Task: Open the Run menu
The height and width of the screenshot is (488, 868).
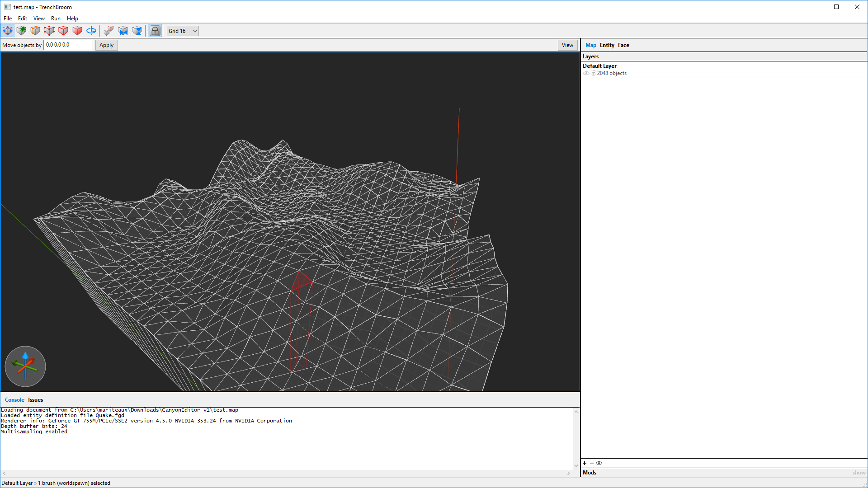Action: [56, 19]
